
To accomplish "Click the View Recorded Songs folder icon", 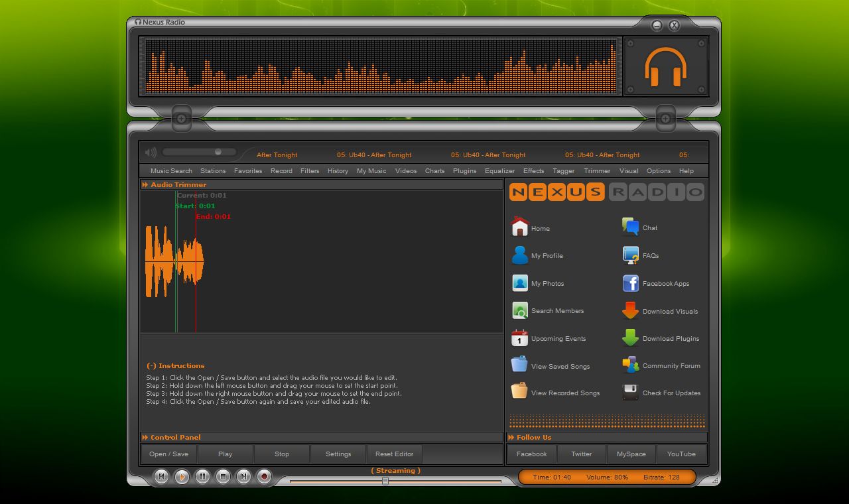I will click(520, 391).
